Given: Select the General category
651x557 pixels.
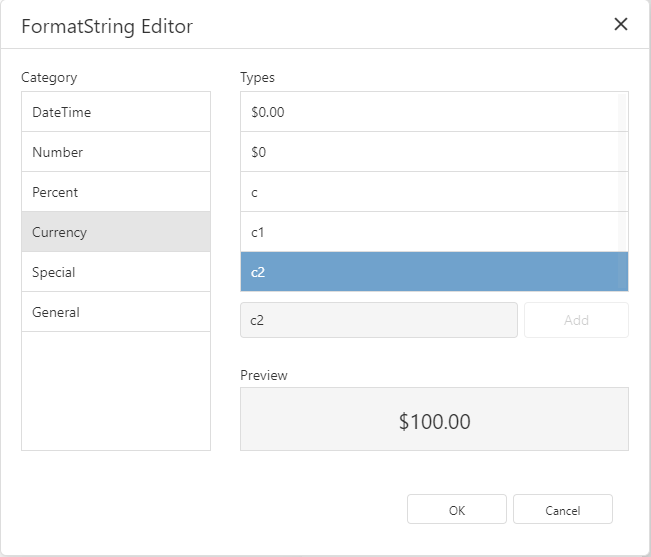Looking at the screenshot, I should [x=115, y=312].
